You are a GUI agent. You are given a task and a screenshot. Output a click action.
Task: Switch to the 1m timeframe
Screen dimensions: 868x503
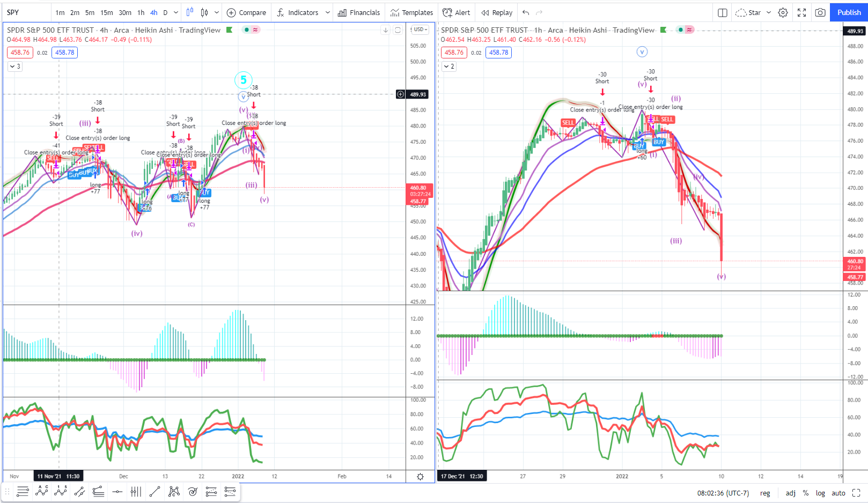60,12
